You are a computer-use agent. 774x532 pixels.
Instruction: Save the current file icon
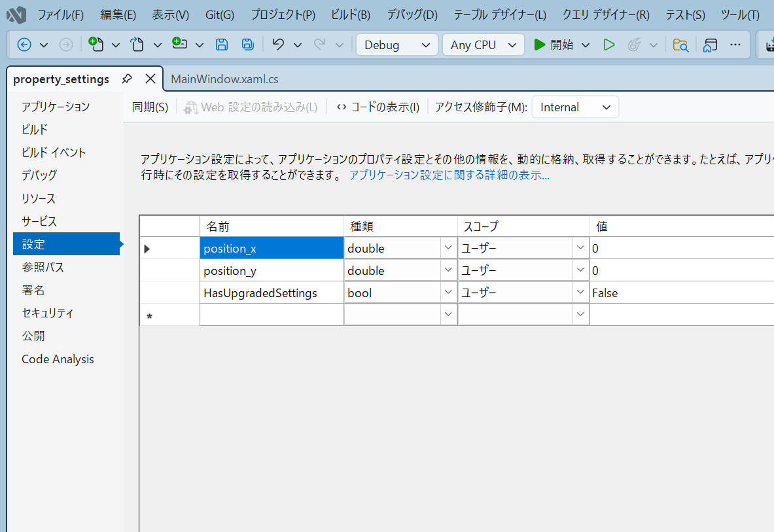pyautogui.click(x=222, y=45)
